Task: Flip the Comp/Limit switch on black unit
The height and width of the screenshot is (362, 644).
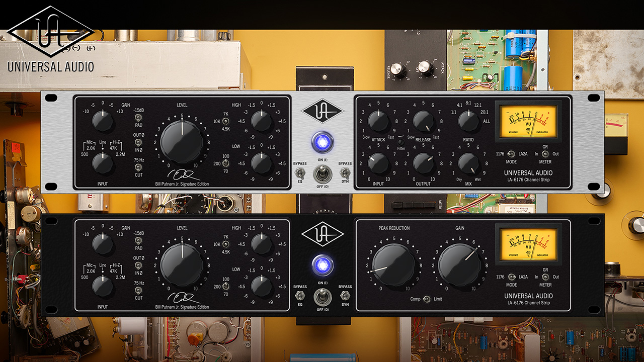Action: 424,299
